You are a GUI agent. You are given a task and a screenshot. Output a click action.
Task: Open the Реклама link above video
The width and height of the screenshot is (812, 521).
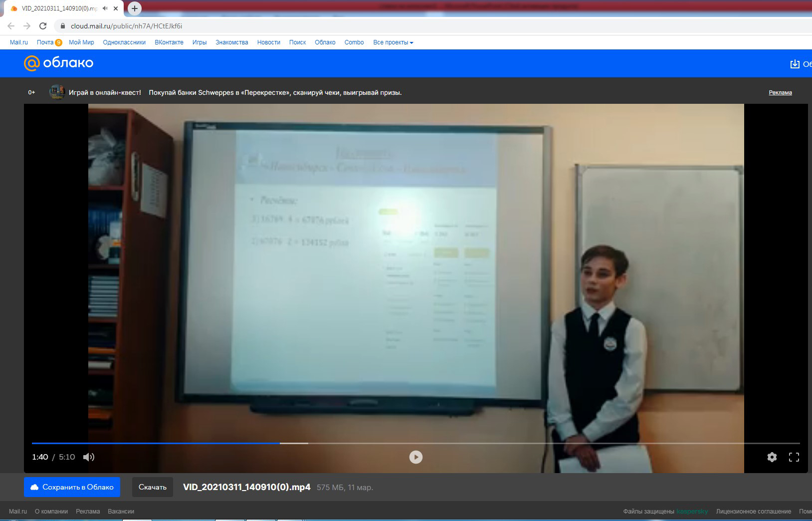(x=780, y=92)
